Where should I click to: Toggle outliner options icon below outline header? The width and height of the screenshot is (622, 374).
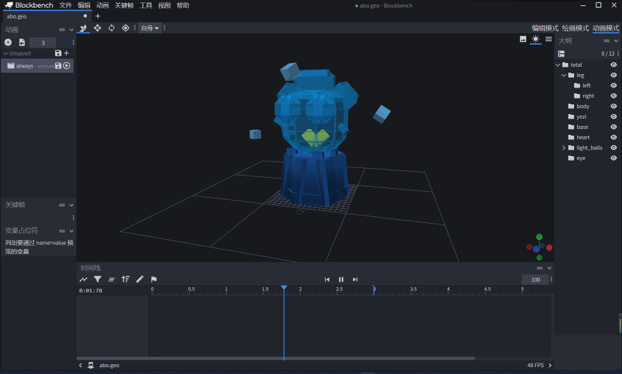(561, 54)
